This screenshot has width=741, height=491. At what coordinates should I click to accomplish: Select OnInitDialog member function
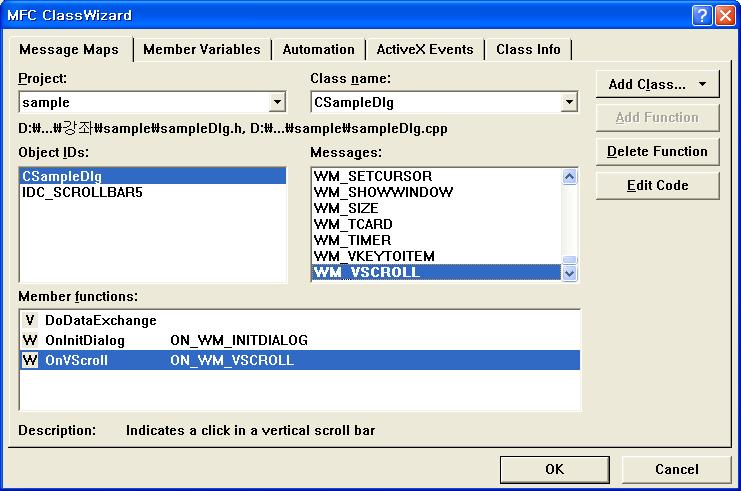click(300, 340)
